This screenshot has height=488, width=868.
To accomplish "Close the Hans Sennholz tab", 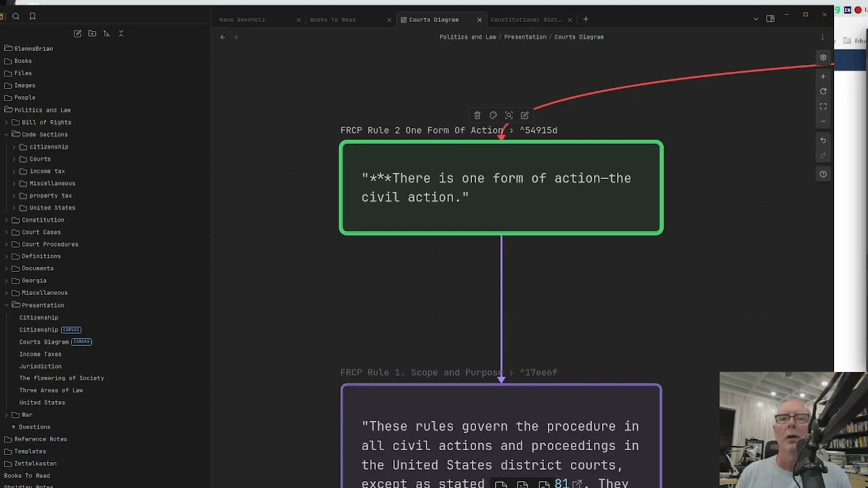I will (x=298, y=20).
